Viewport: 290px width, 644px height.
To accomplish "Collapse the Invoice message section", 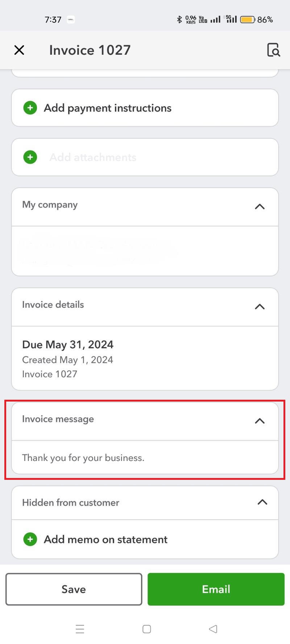I will [x=259, y=421].
